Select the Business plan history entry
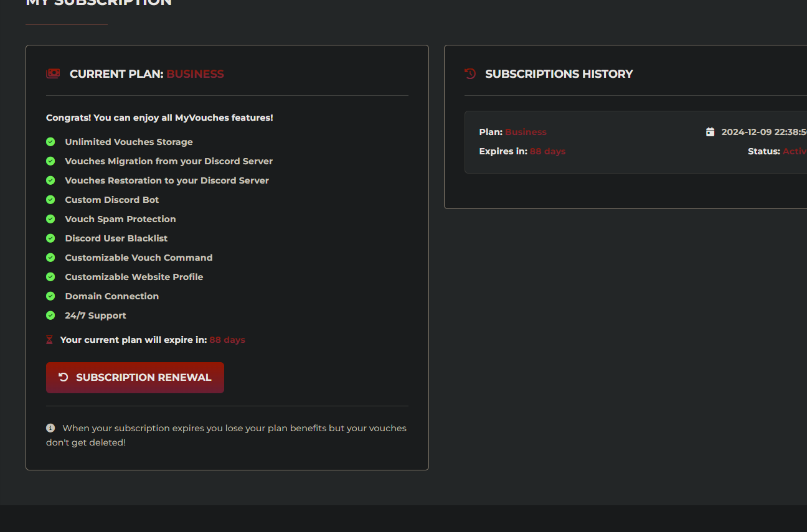The image size is (807, 532). 526,132
